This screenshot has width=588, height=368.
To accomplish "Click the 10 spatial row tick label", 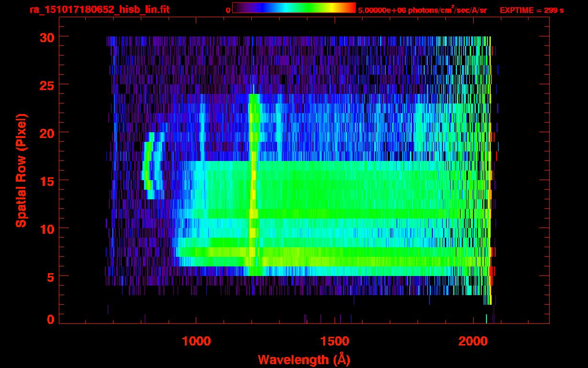I will click(46, 229).
